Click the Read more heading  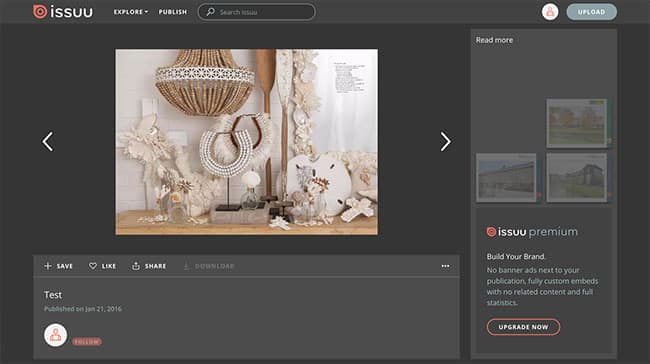point(494,40)
